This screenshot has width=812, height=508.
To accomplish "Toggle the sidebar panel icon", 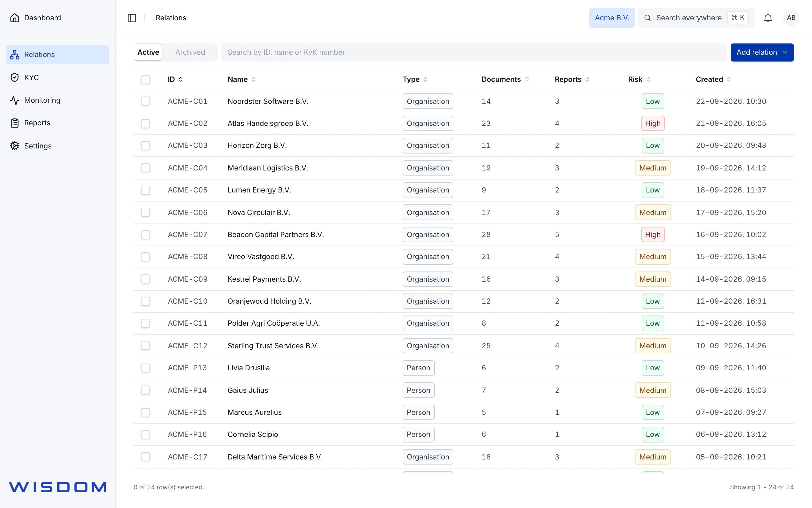I will (132, 18).
